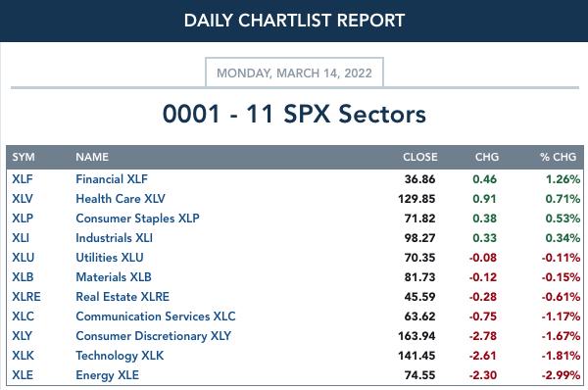588x390 pixels.
Task: Open Health Care XLV chart
Action: pos(121,199)
